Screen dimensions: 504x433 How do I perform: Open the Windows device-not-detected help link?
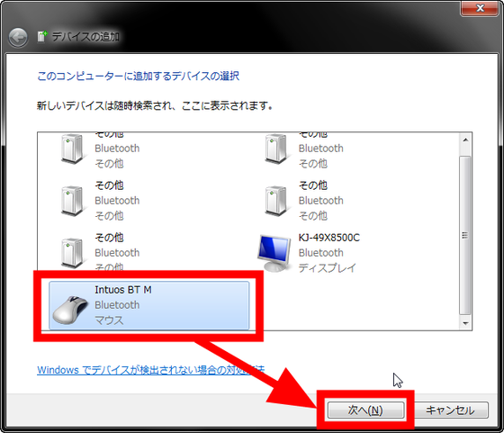151,370
